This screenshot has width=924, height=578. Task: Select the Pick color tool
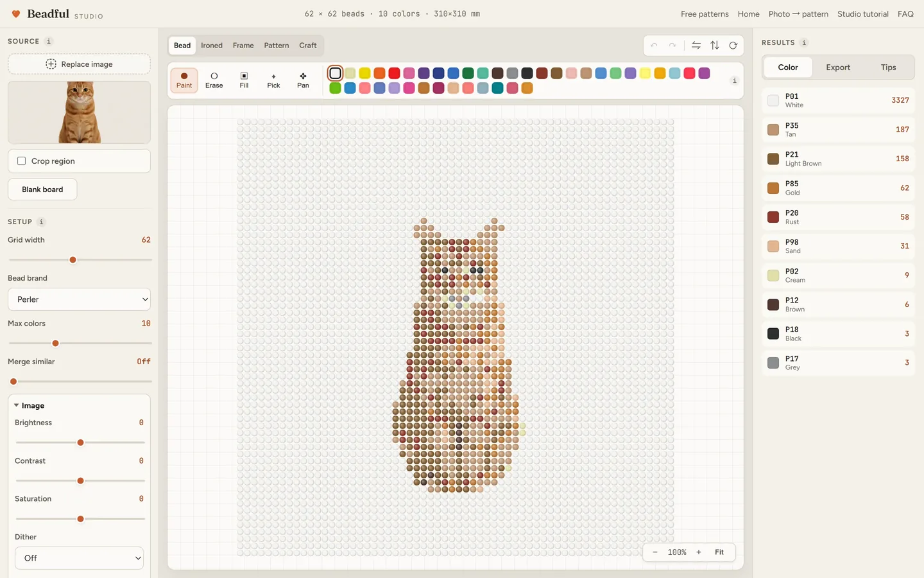(273, 80)
